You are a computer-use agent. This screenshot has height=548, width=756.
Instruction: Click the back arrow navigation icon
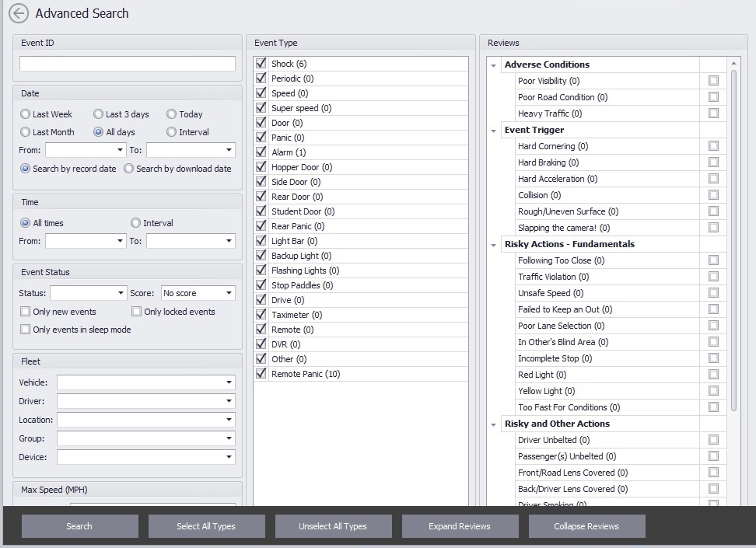pos(17,13)
